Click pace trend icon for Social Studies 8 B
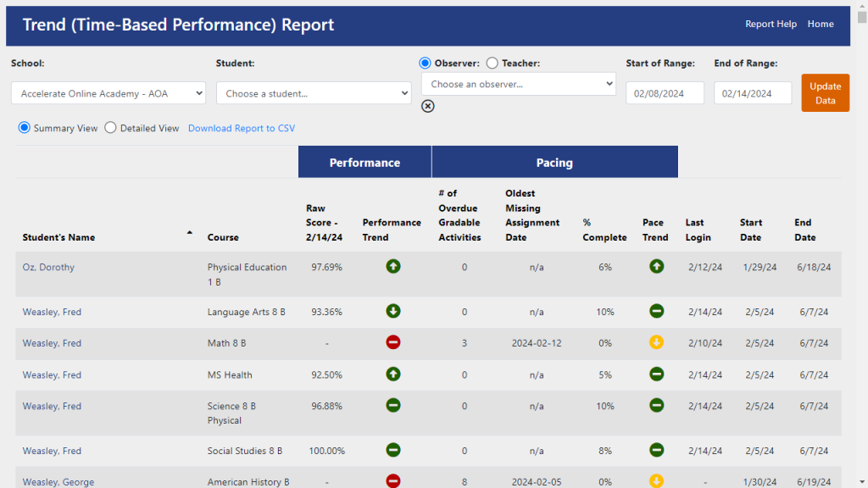The width and height of the screenshot is (868, 488). 656,451
